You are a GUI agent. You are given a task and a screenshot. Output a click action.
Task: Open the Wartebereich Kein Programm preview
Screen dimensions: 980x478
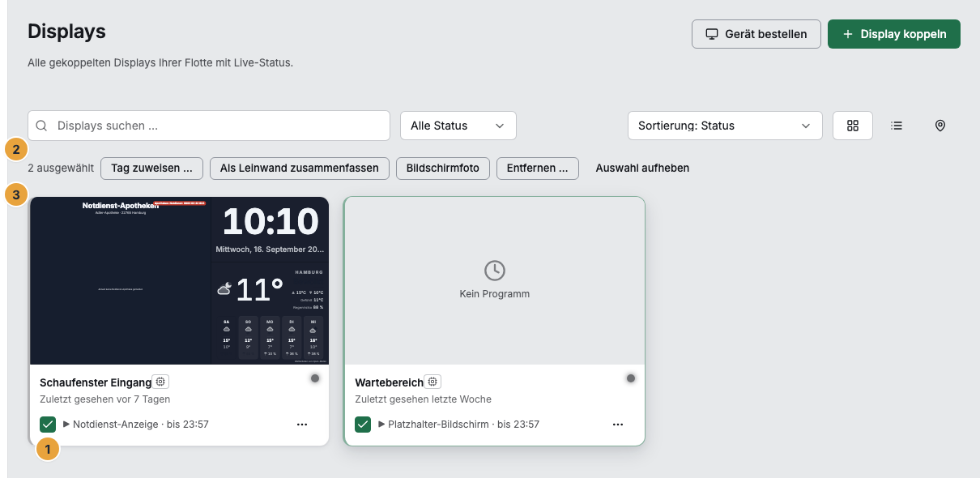(x=495, y=280)
